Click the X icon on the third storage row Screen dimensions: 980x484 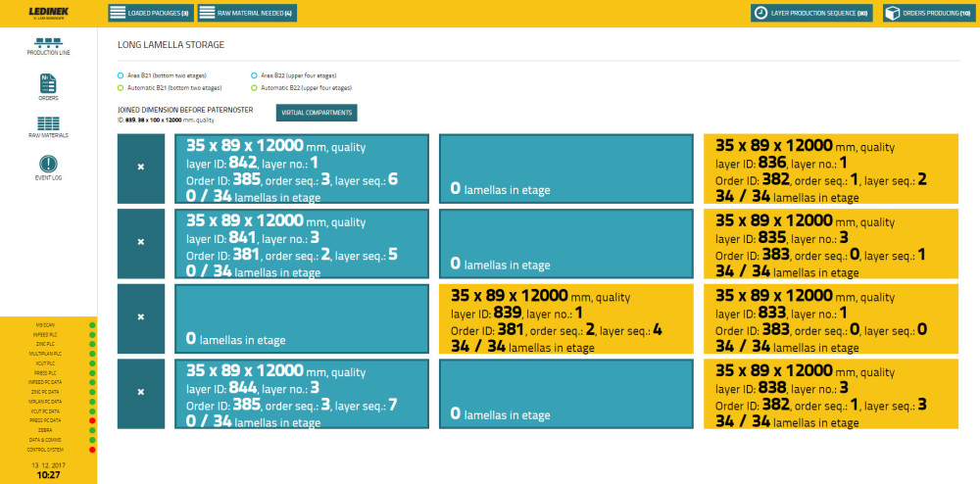pos(141,317)
